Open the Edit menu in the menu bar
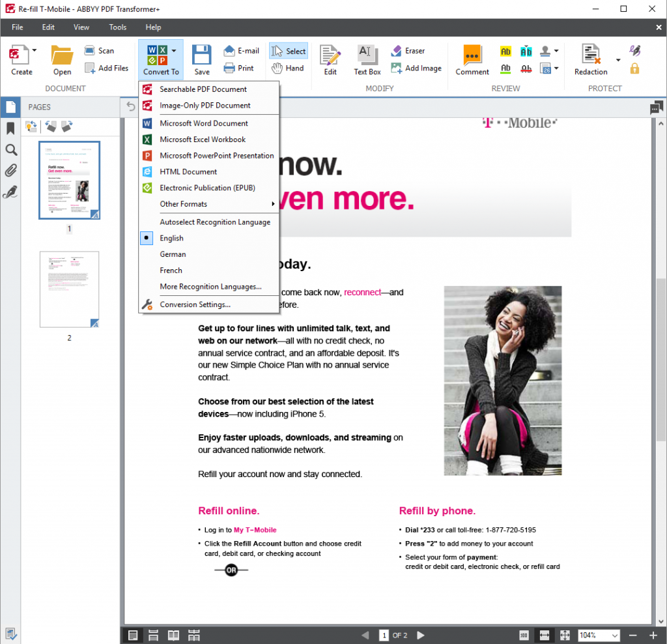667x644 pixels. click(x=48, y=27)
